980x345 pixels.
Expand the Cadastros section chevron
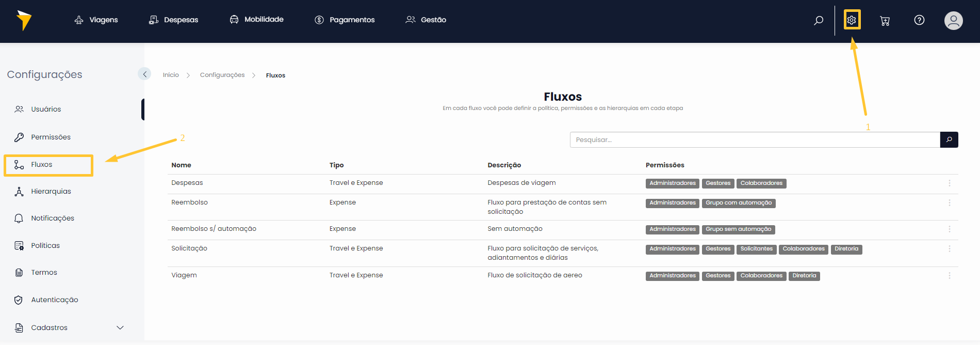pos(120,327)
